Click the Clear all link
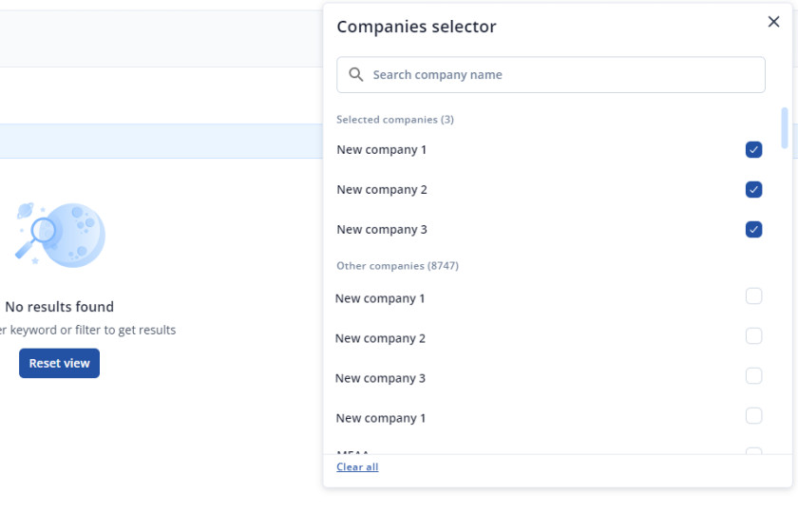Image resolution: width=798 pixels, height=532 pixels. pos(357,466)
